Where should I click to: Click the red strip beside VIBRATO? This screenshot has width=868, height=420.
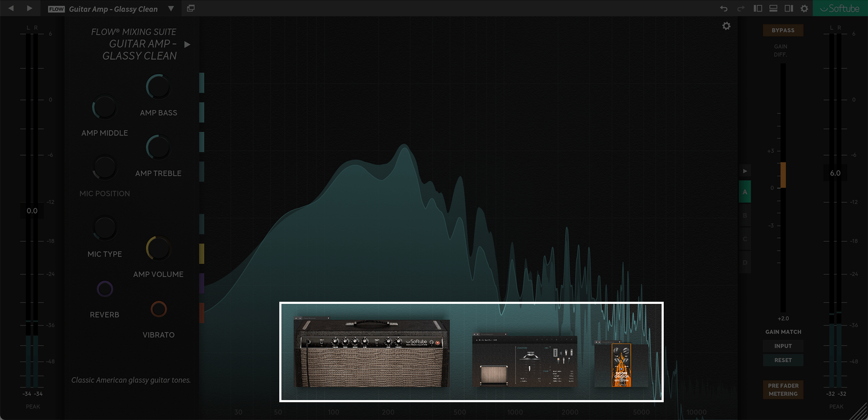click(x=202, y=313)
